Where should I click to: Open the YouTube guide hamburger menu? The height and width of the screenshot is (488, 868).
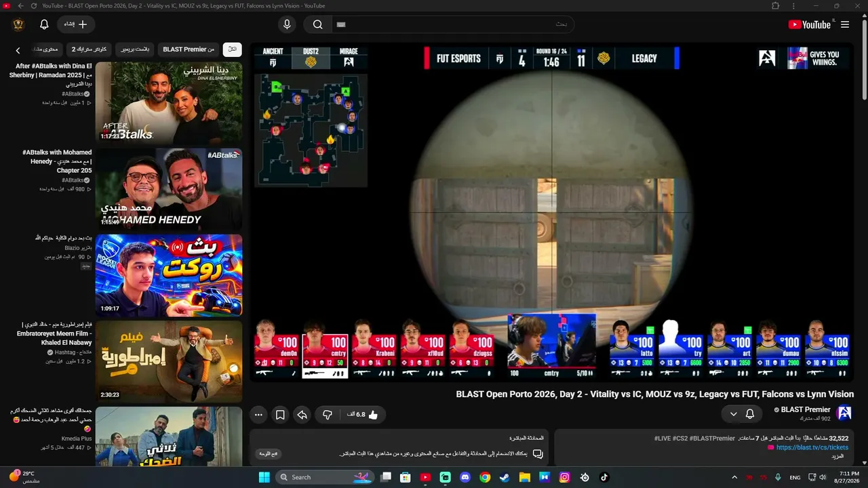click(x=845, y=24)
